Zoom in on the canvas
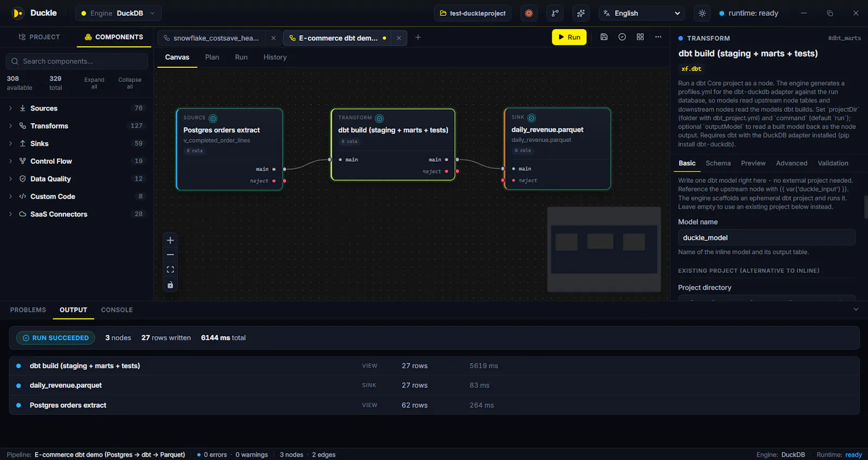 (170, 240)
